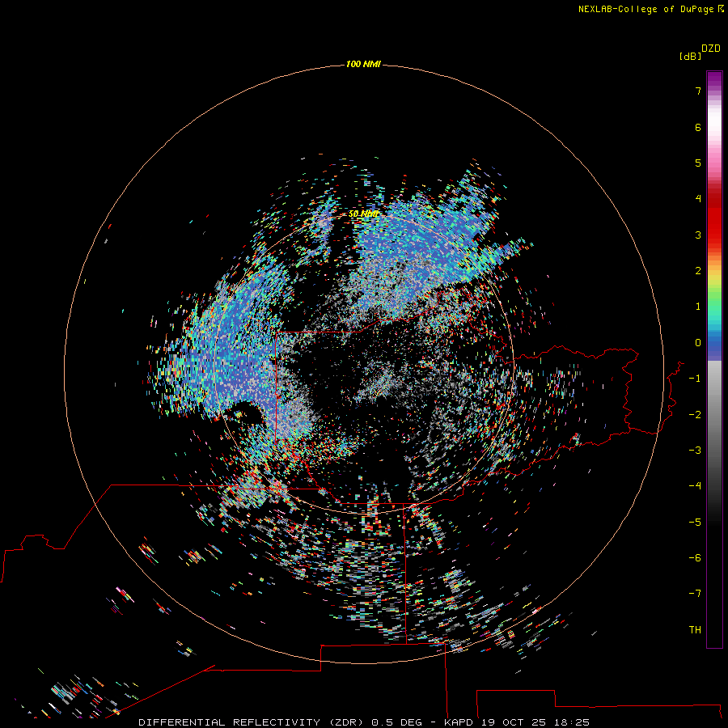Click the 5 value on the scale
728x728 pixels.
click(698, 163)
